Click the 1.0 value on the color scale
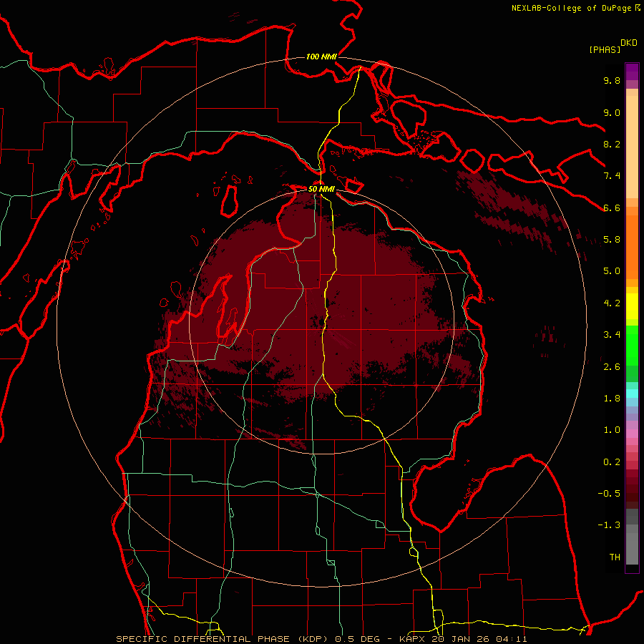644x644 pixels. tap(612, 431)
